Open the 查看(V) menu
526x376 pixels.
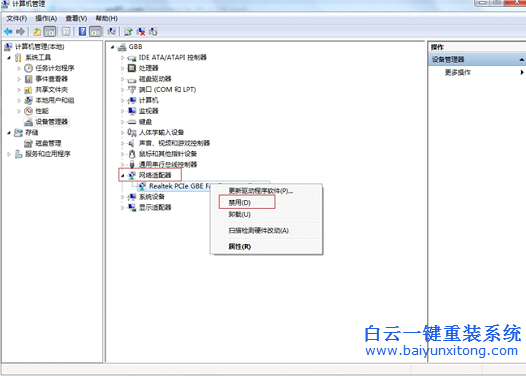click(x=76, y=18)
